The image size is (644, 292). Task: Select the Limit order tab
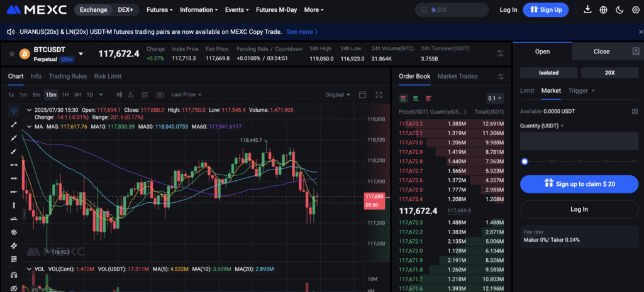tap(527, 90)
